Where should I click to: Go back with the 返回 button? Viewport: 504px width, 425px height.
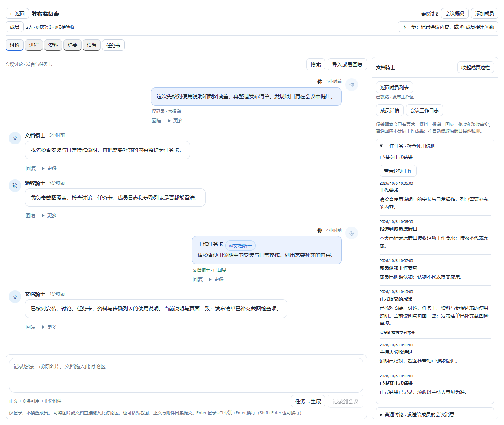tap(17, 13)
